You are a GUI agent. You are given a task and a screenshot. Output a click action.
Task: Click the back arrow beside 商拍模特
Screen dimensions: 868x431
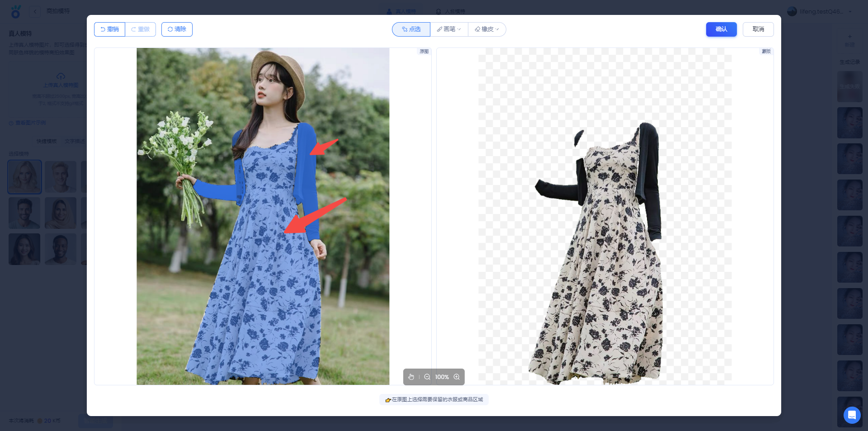point(35,11)
